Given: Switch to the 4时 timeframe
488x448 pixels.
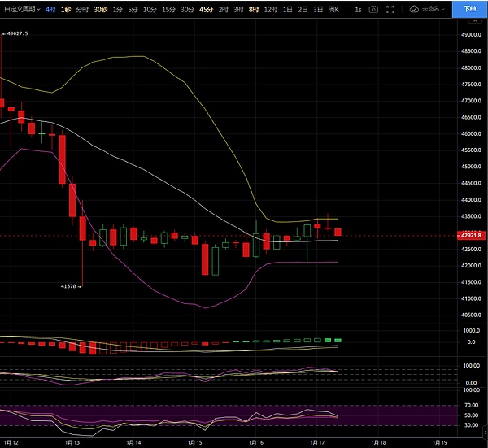Looking at the screenshot, I should tap(51, 9).
